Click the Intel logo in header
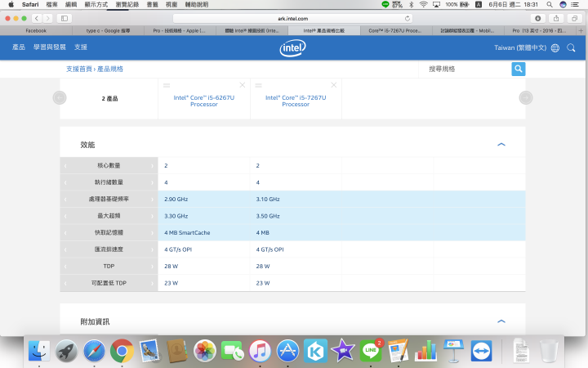 (x=292, y=47)
